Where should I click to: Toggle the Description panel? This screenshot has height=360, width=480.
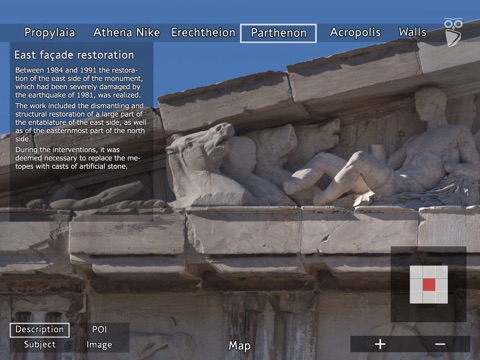click(x=40, y=330)
